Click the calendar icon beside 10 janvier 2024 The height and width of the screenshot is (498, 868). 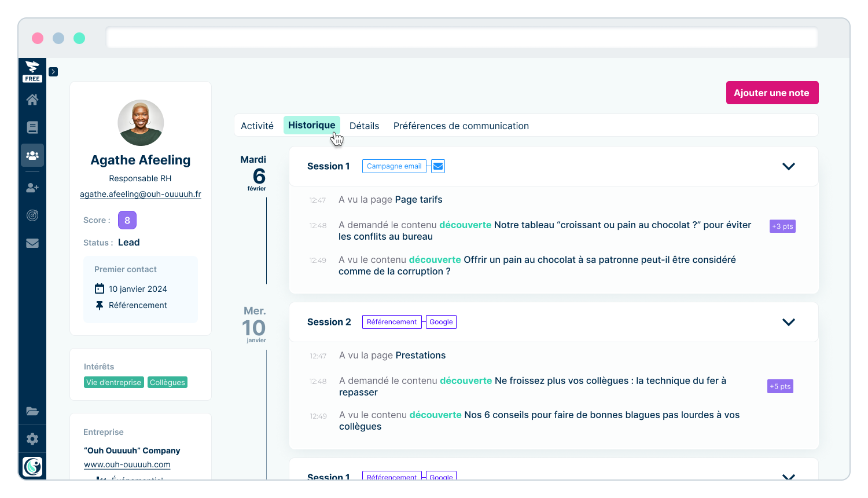click(x=100, y=288)
